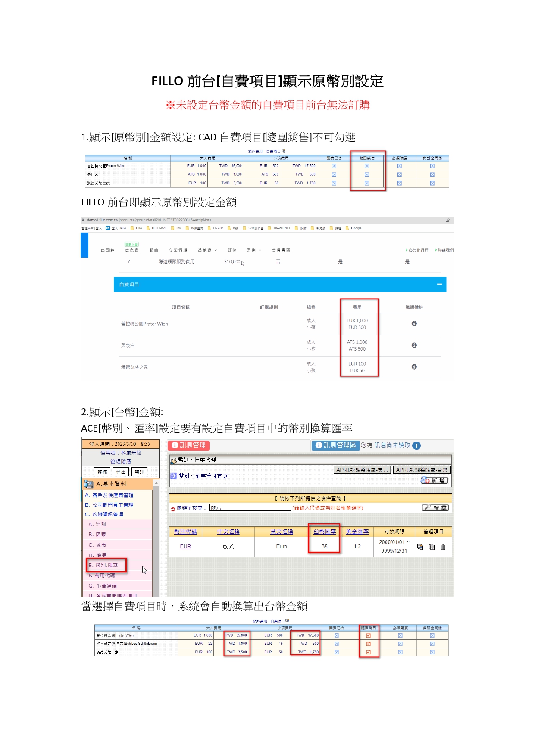Open B. 公司部門員工管理 in the sidebar
Image resolution: width=535 pixels, height=756 pixels.
point(109,505)
